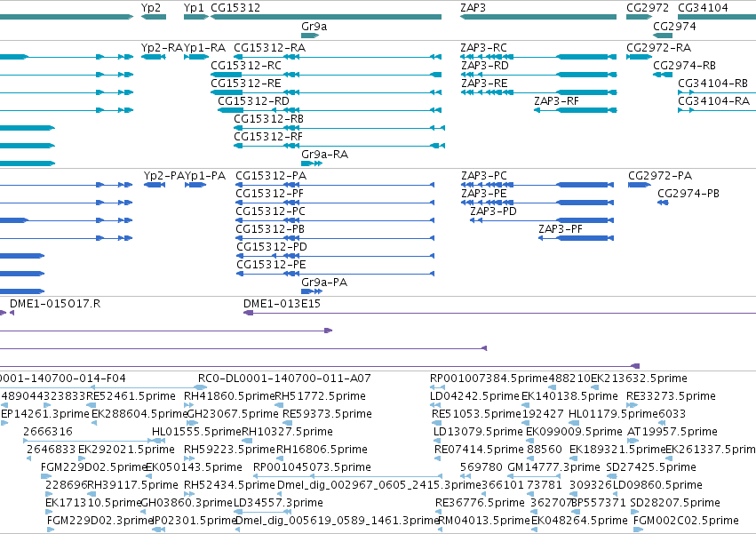Click protein label ZAP3-PE
756x534 pixels.
(483, 194)
